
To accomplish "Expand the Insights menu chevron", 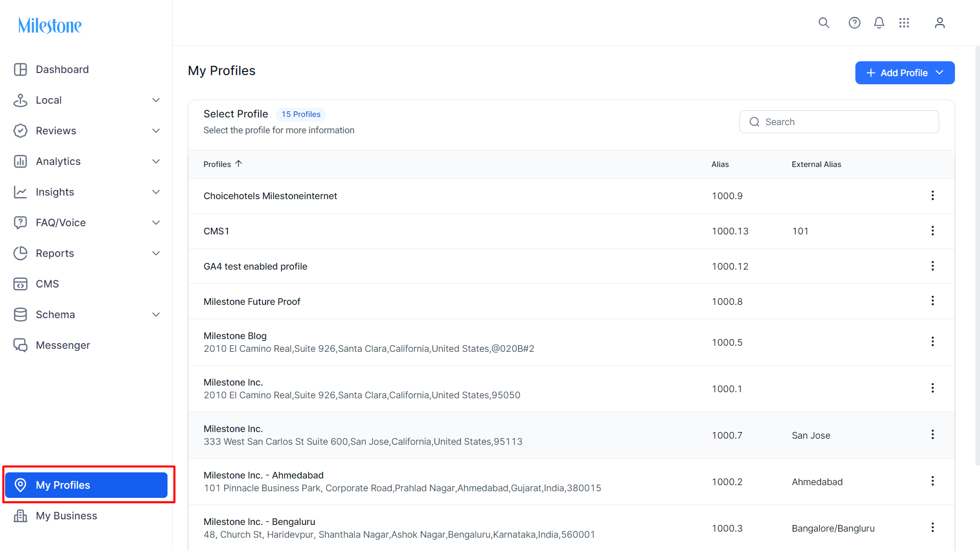I will (156, 192).
